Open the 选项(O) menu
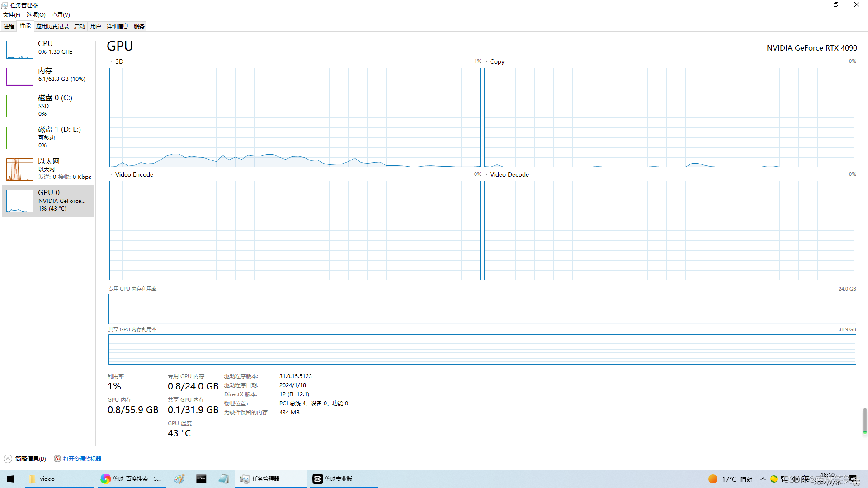Screen dimensions: 868x488 pos(36,15)
